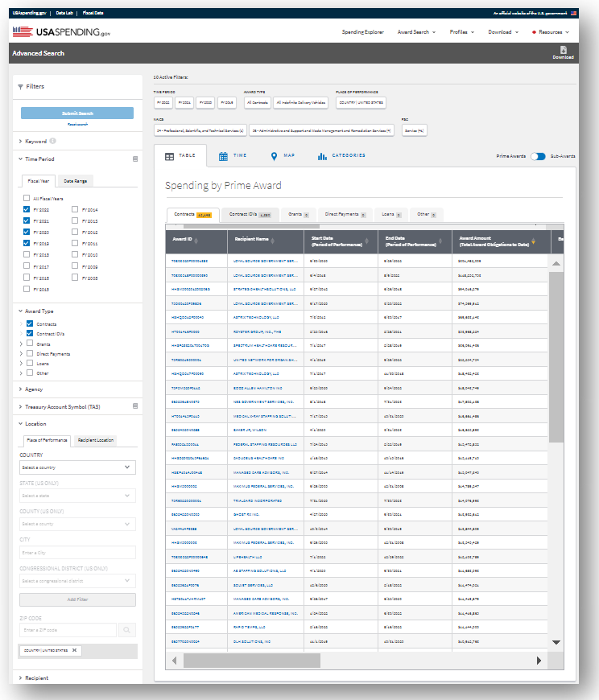Switch to the Contract IDVs results tab

pos(250,214)
